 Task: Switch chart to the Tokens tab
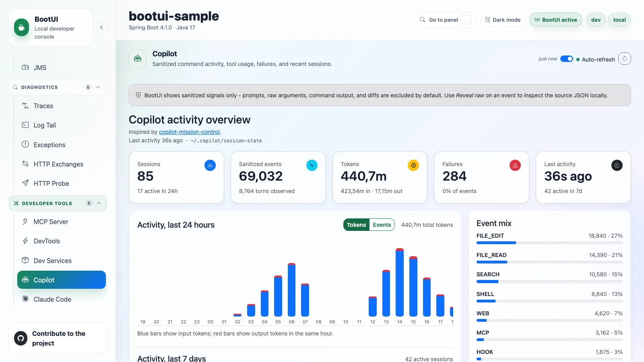click(x=357, y=225)
